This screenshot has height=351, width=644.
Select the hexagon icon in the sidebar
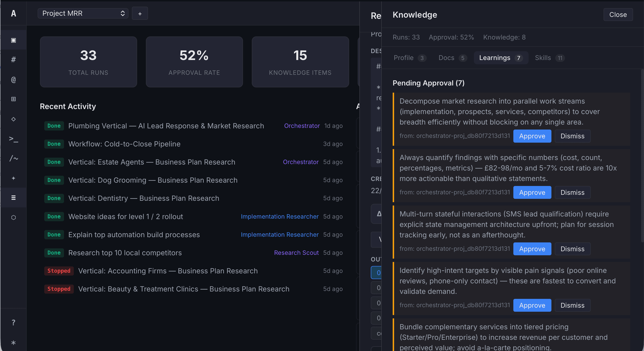(x=14, y=217)
